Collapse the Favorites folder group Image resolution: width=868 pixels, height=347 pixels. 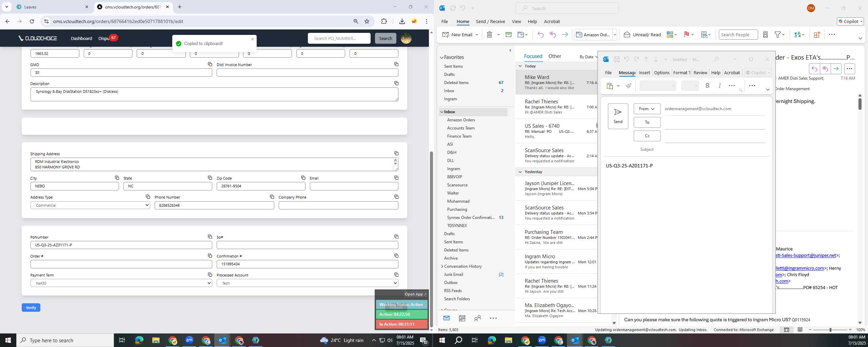tap(442, 57)
